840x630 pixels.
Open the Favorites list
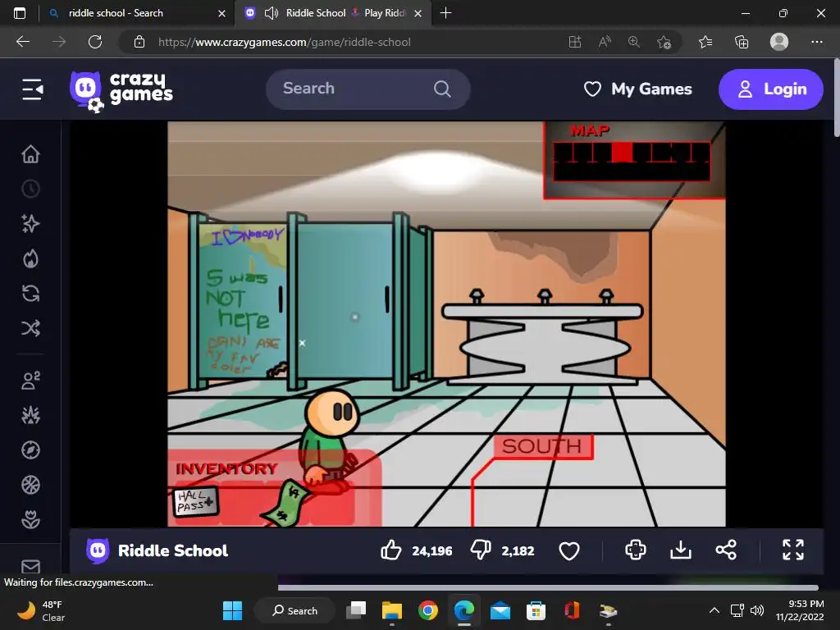(705, 42)
